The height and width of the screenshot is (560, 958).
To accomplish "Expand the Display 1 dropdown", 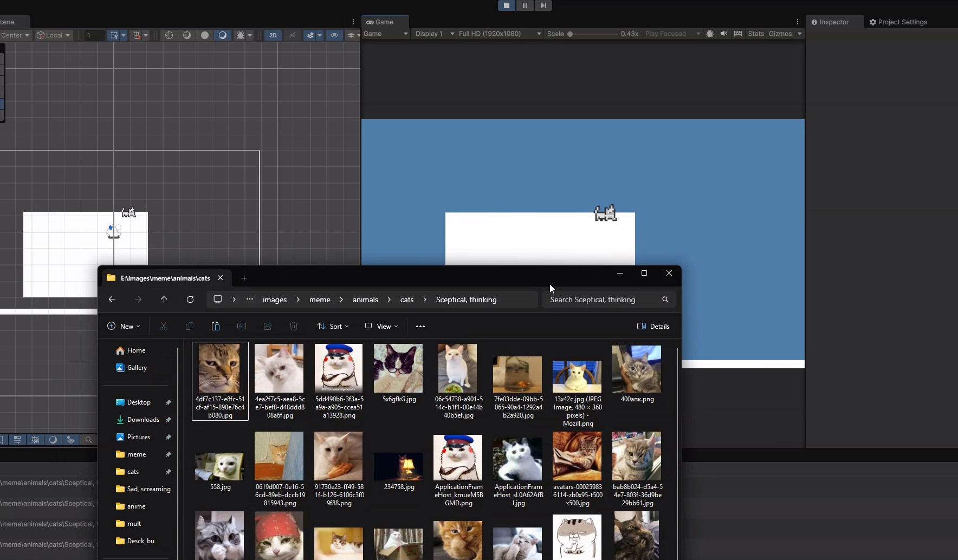I will [x=435, y=34].
